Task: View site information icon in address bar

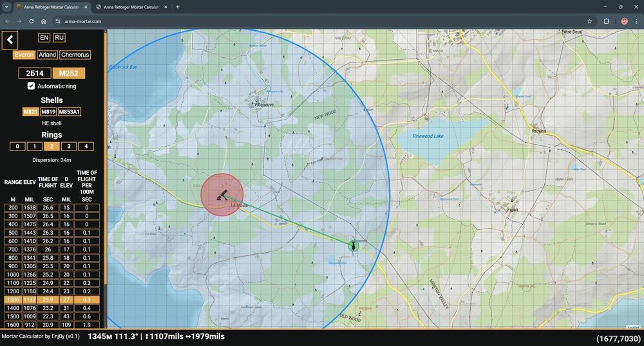Action: pyautogui.click(x=58, y=21)
